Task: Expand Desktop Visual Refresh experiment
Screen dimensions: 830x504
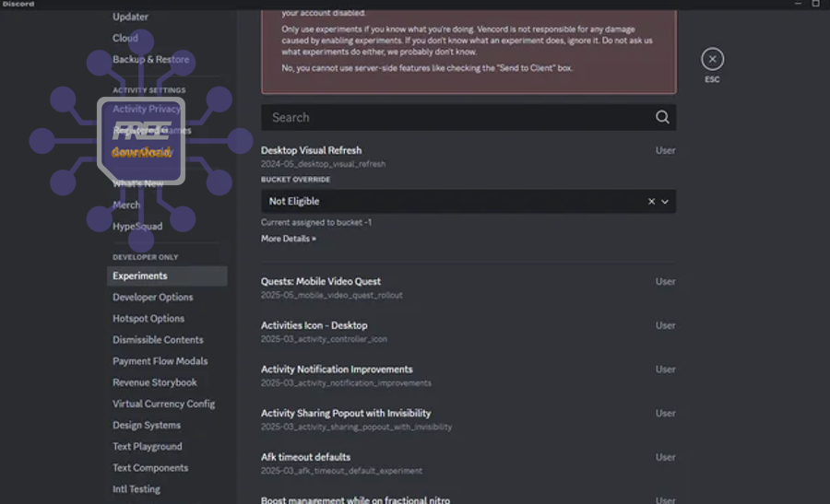Action: [x=312, y=150]
